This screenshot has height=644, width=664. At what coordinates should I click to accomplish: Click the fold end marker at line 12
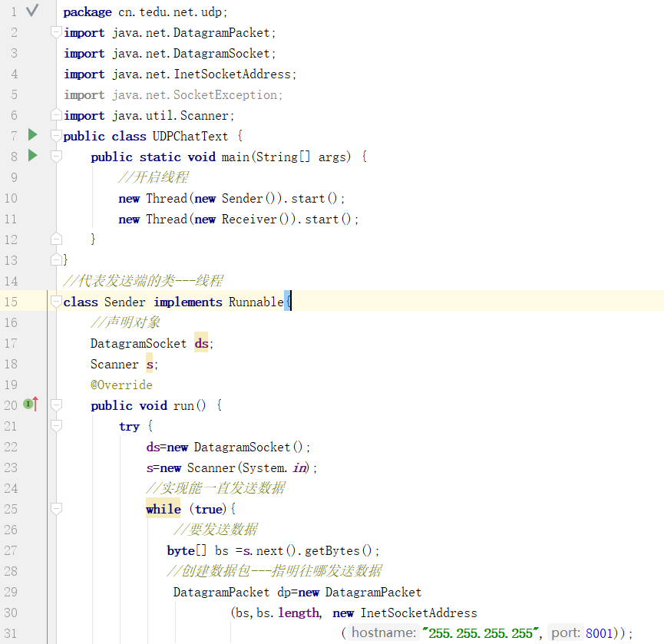56,239
